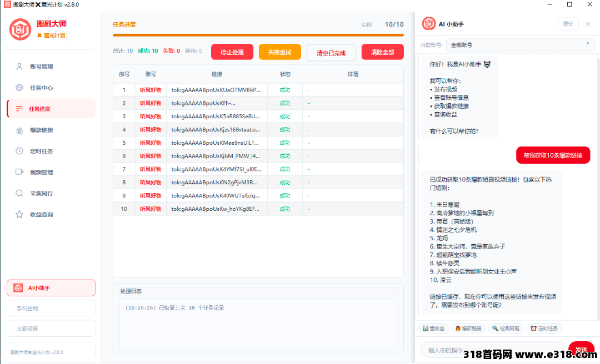
Task: Click the orange task progress bar
Action: pos(258,35)
